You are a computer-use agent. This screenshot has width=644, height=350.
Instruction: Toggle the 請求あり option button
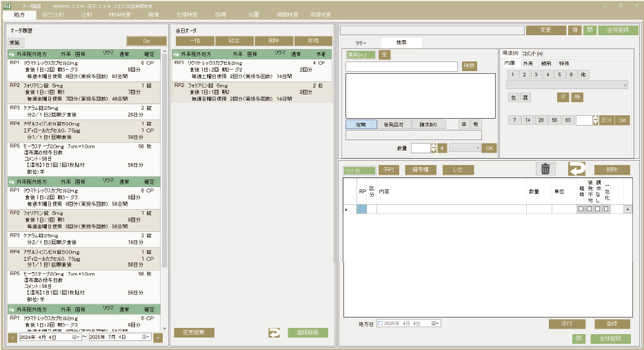tap(428, 124)
